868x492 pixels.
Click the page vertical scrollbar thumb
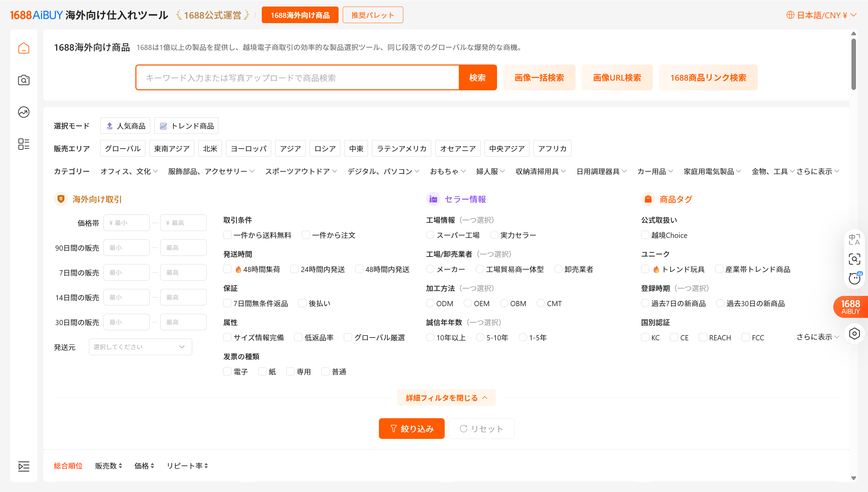854,64
